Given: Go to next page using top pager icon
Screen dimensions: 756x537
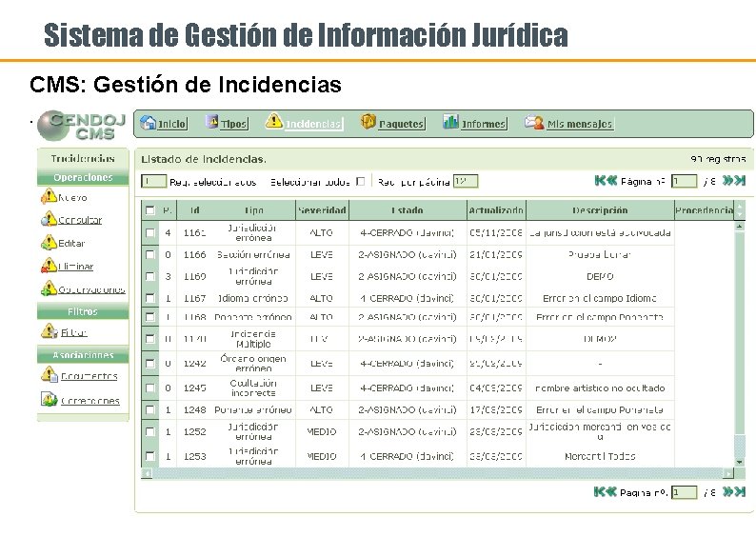Looking at the screenshot, I should [727, 181].
